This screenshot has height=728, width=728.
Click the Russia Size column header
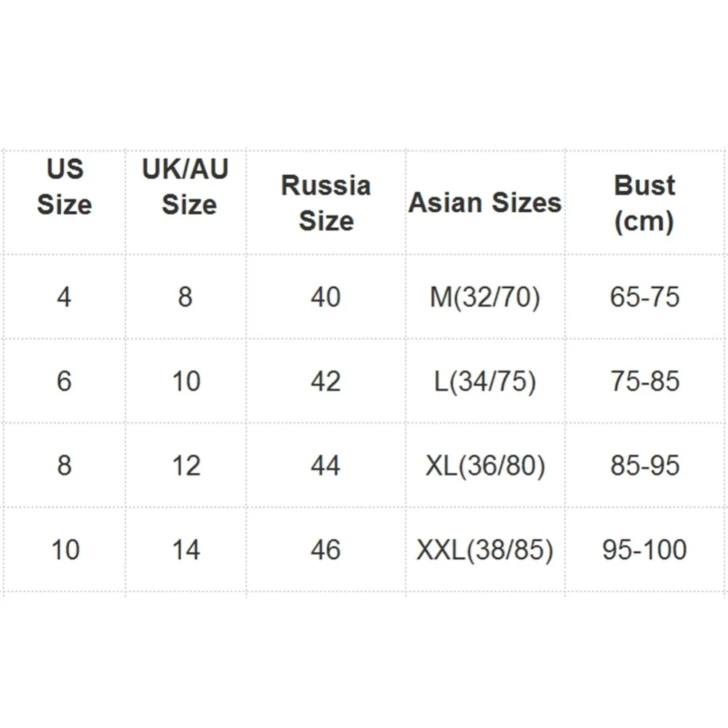point(326,203)
